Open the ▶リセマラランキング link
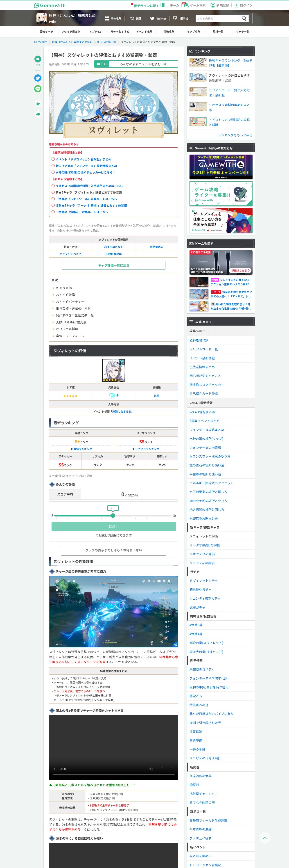The height and width of the screenshot is (868, 289). [146, 449]
